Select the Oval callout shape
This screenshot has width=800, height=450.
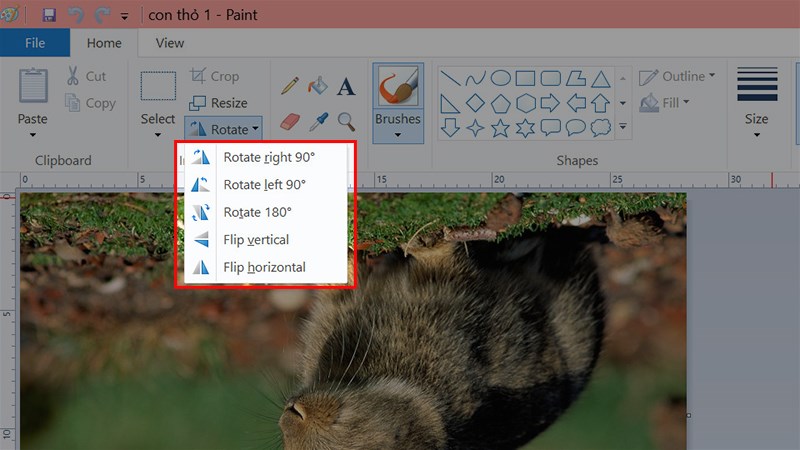(576, 128)
